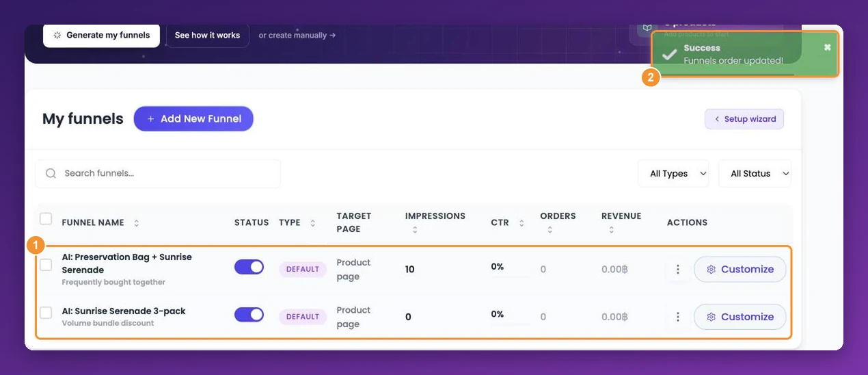This screenshot has width=868, height=375.
Task: Click Add New Funnel button
Action: click(x=193, y=118)
